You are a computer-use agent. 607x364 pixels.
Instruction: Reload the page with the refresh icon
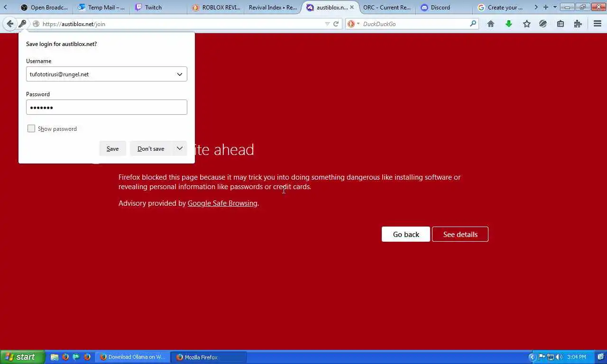pos(336,24)
